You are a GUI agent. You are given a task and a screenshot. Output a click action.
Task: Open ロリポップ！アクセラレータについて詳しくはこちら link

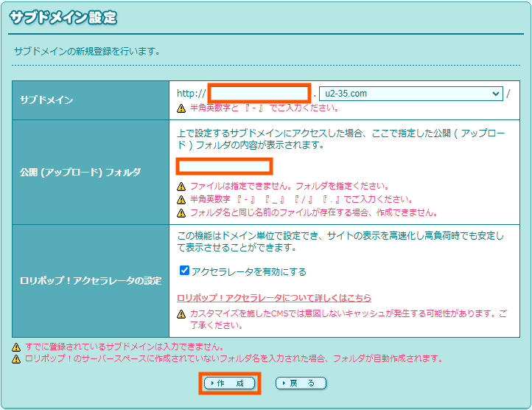tap(274, 298)
